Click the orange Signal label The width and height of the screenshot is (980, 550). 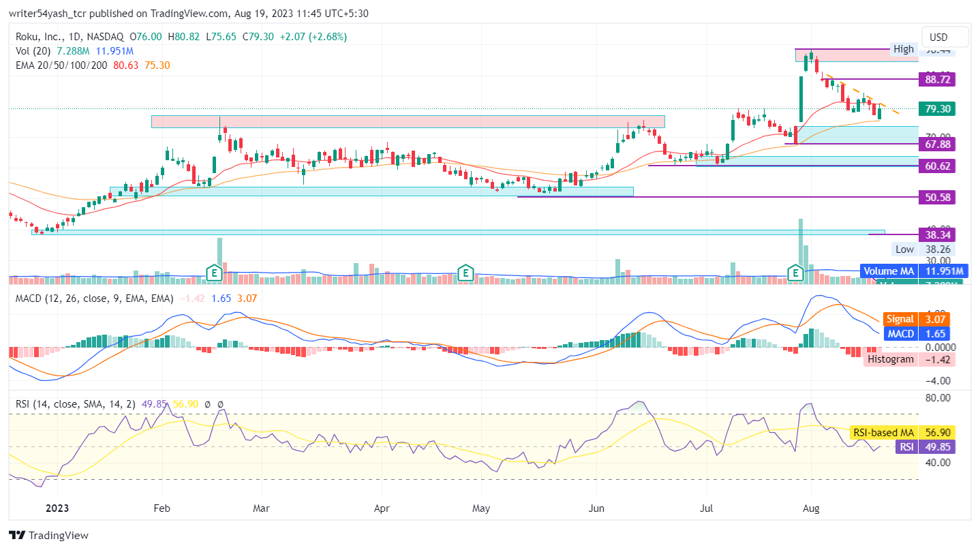pos(900,319)
